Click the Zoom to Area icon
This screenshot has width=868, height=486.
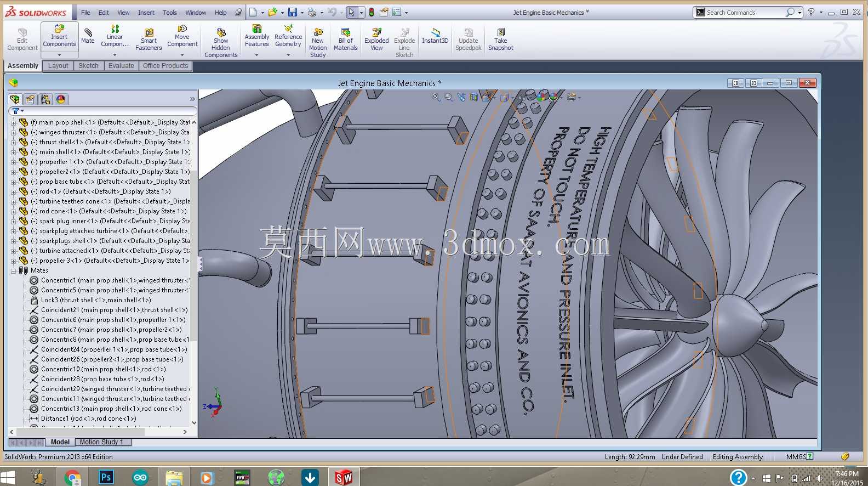coord(449,97)
